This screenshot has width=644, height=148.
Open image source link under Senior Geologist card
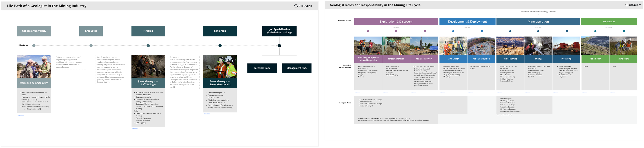click(207, 114)
